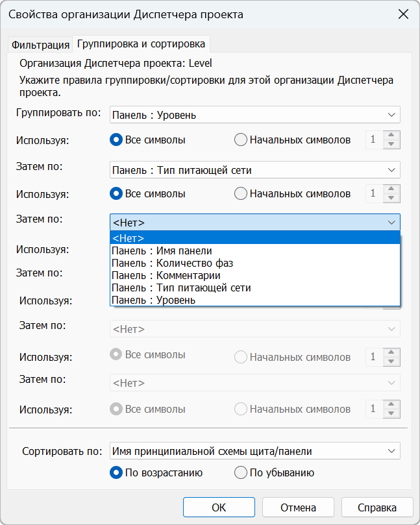Select Панель : Количество фаз option
420x525 pixels.
172,263
